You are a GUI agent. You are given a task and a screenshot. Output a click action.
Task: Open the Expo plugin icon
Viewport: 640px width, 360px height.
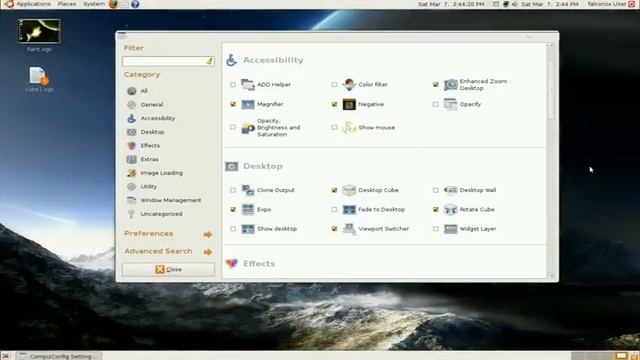click(248, 209)
